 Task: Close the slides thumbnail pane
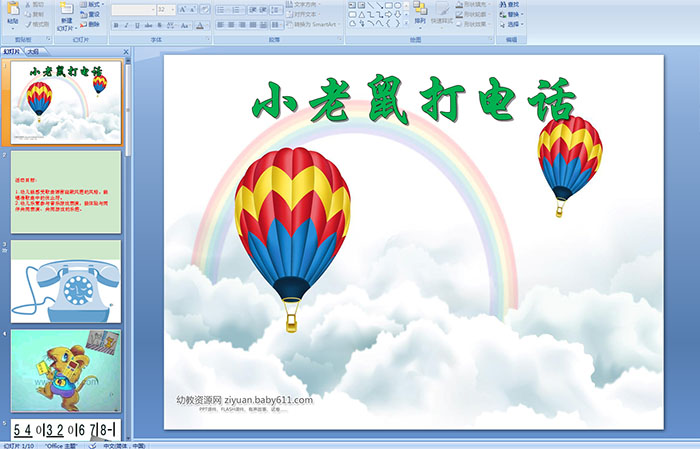[x=126, y=52]
